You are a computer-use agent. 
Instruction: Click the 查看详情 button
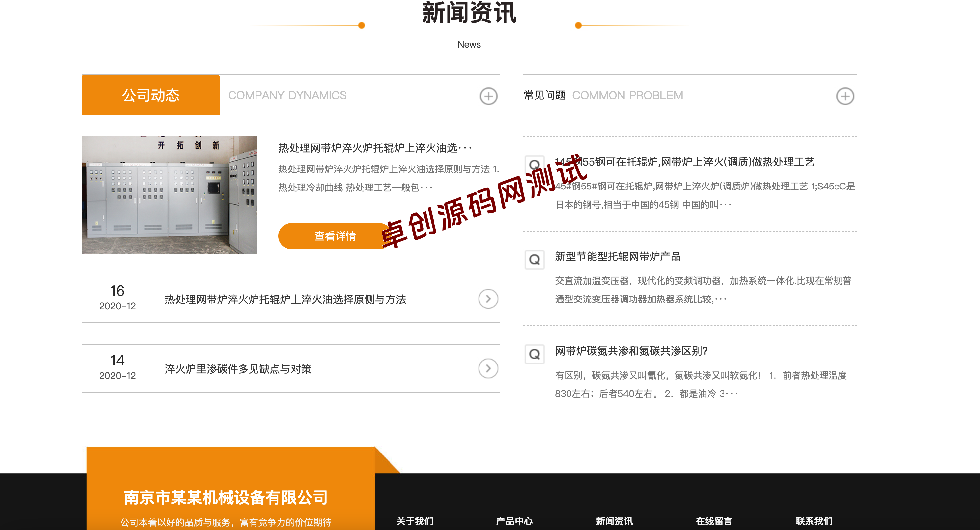pos(335,236)
